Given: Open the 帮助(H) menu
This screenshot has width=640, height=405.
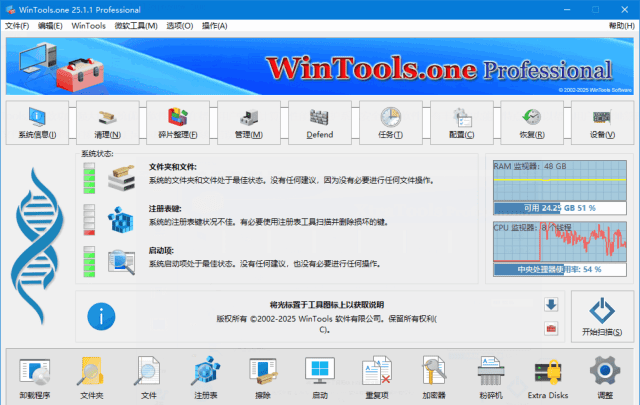Looking at the screenshot, I should (622, 26).
